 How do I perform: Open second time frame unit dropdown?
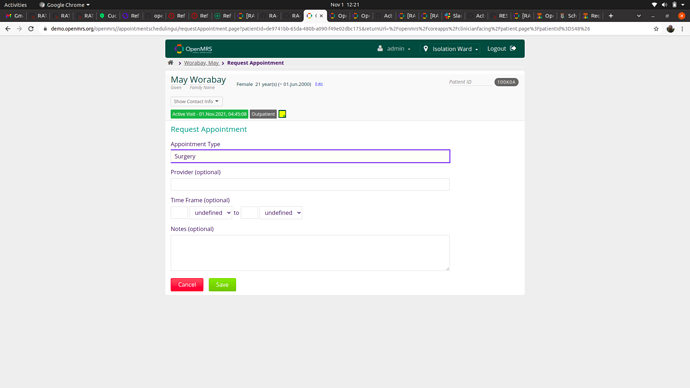281,212
